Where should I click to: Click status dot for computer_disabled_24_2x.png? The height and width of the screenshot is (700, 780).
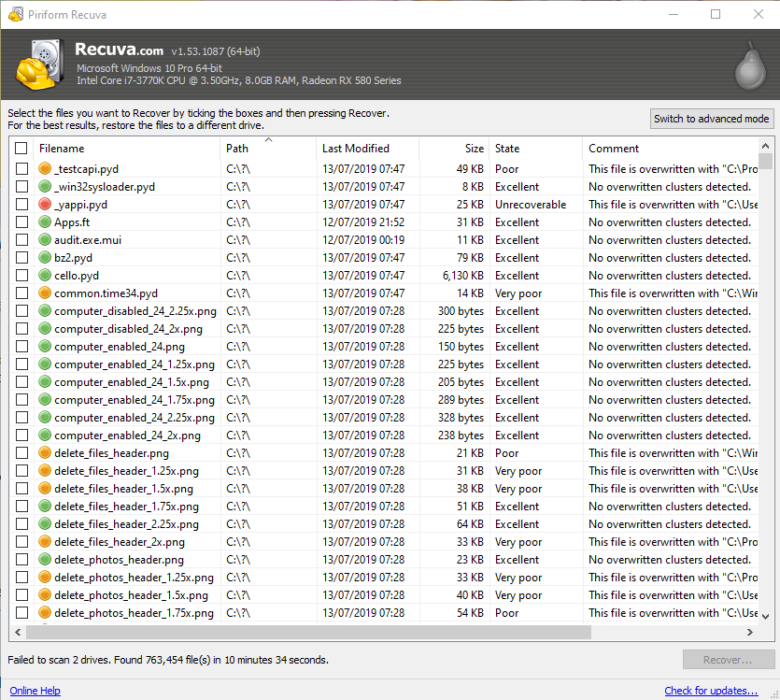(x=45, y=328)
